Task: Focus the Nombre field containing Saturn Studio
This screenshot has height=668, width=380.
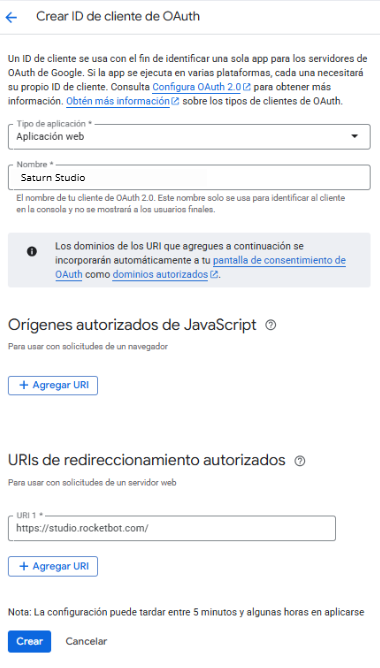Action: [x=189, y=178]
